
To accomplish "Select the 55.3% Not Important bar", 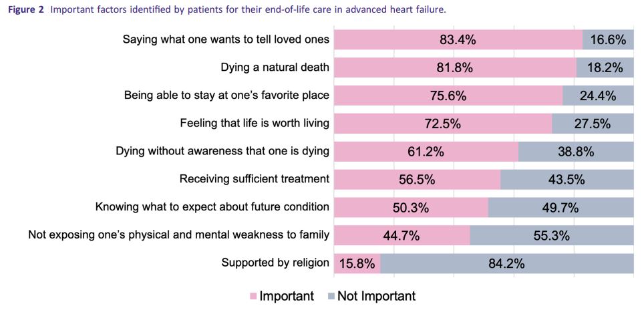I will 551,235.
